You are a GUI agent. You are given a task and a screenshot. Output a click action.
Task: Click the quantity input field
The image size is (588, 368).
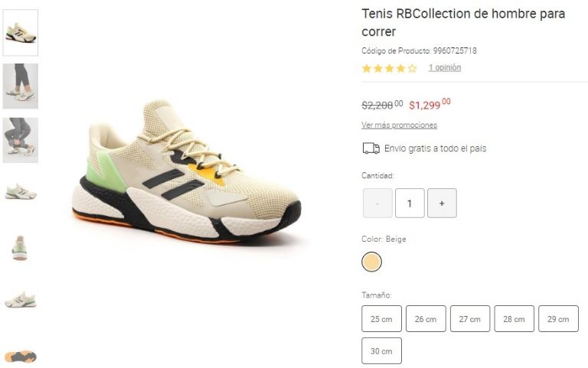point(410,204)
